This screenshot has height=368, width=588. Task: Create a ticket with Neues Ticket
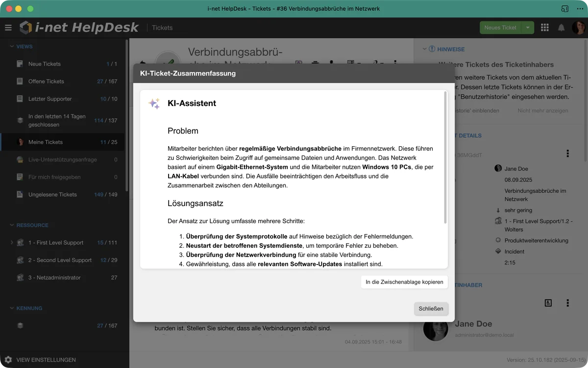(500, 27)
